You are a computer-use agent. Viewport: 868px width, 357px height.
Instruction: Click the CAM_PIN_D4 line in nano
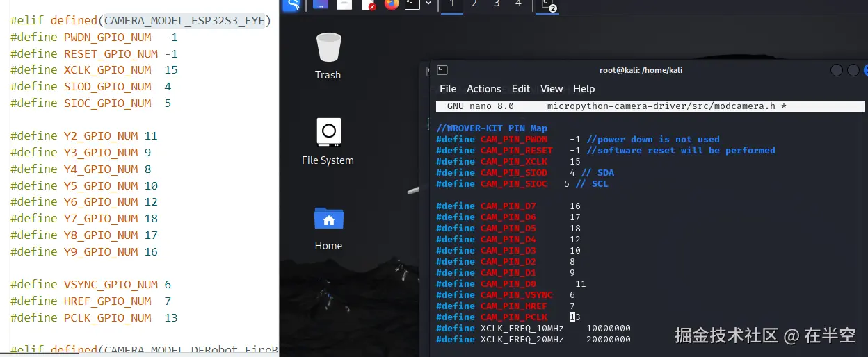click(508, 240)
